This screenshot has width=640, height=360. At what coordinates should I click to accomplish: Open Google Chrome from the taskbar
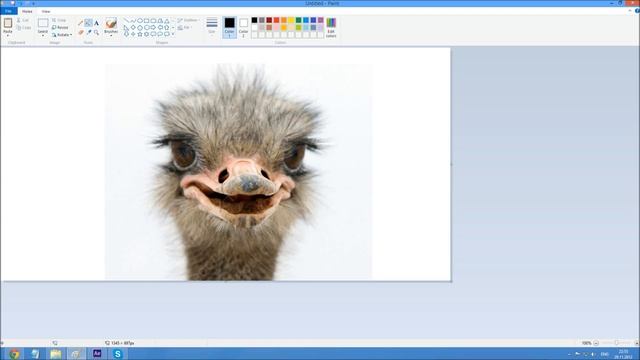click(14, 354)
